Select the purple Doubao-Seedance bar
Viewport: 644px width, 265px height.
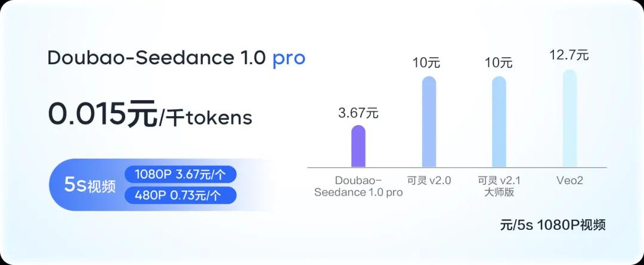coord(358,146)
